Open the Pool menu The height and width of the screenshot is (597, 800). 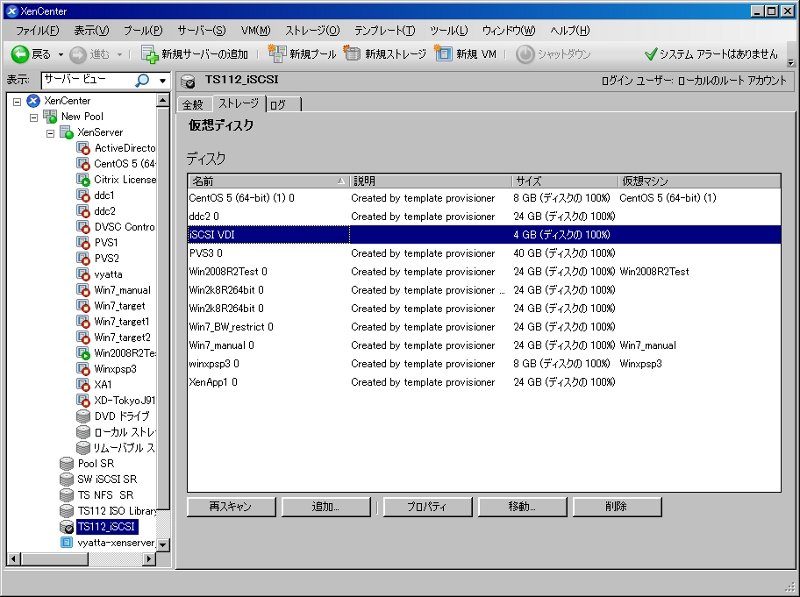[x=143, y=31]
